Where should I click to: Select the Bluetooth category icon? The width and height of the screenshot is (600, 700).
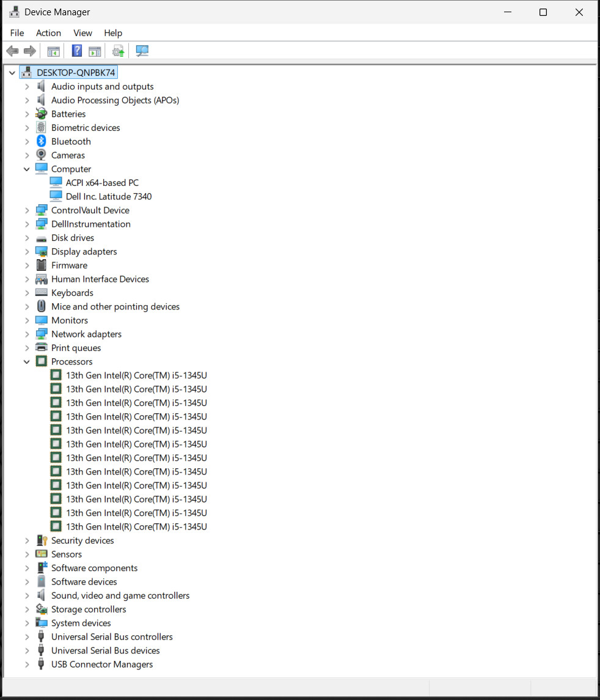tap(42, 141)
